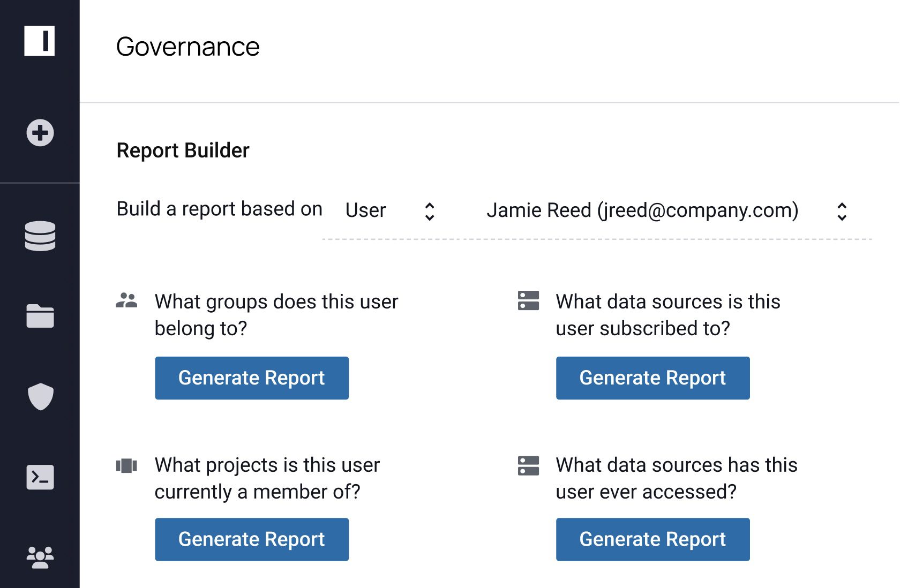Screen dimensions: 900x588
Task: Click 'What data sources is this user subscribed to?'
Action: click(668, 315)
